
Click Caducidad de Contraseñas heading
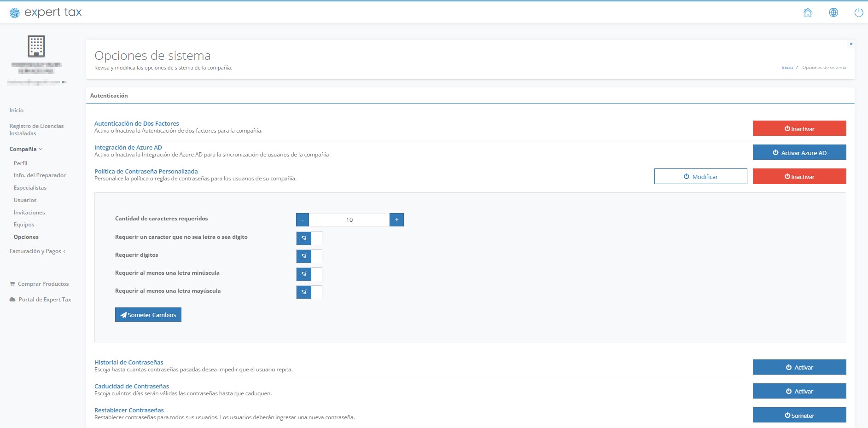[x=132, y=386]
